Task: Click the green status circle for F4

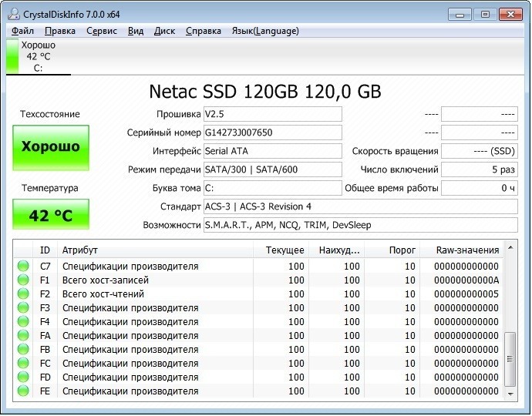Action: pyautogui.click(x=23, y=322)
